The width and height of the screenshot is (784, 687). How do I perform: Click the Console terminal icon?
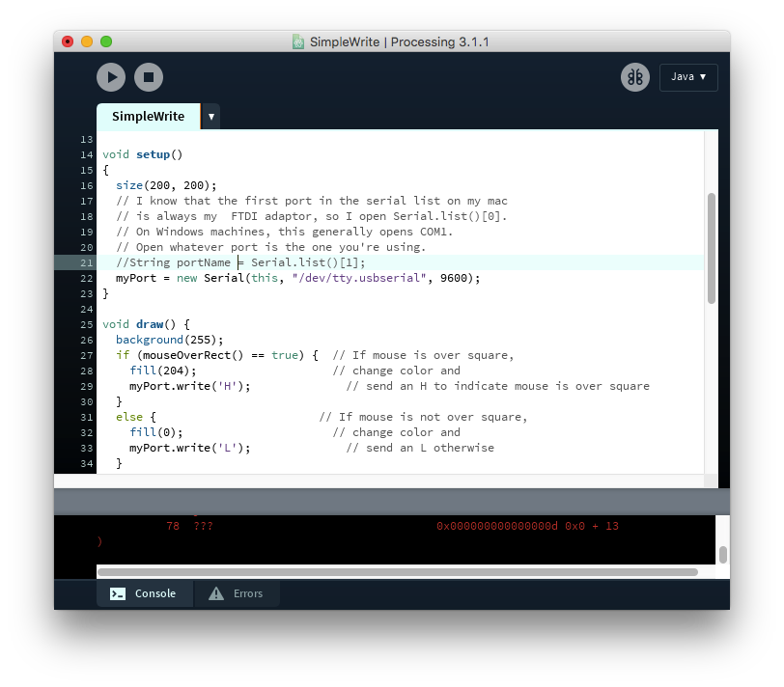coord(118,593)
